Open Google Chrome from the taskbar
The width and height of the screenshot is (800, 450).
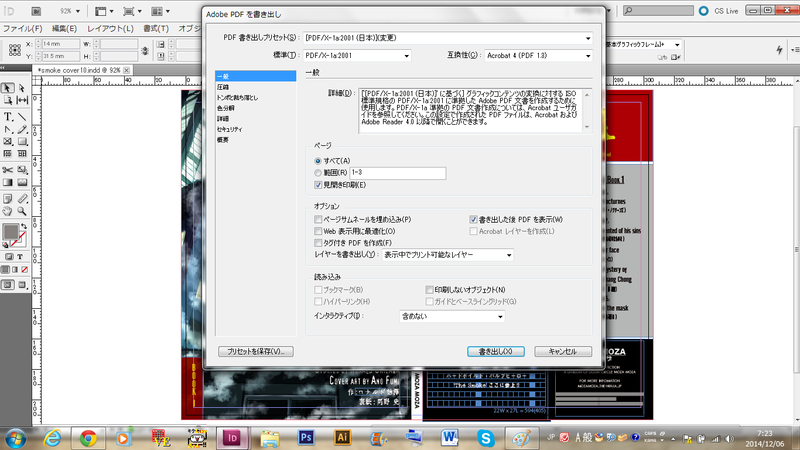(88, 438)
